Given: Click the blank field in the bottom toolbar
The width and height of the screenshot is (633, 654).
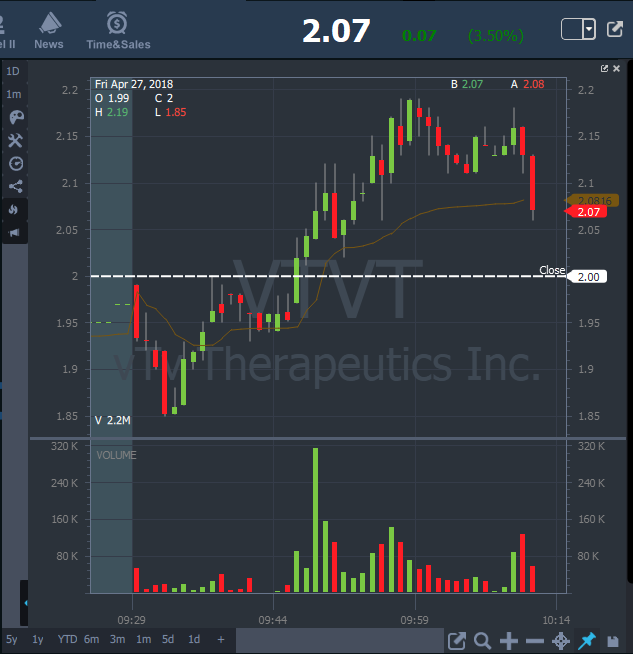Looking at the screenshot, I should pyautogui.click(x=339, y=640).
